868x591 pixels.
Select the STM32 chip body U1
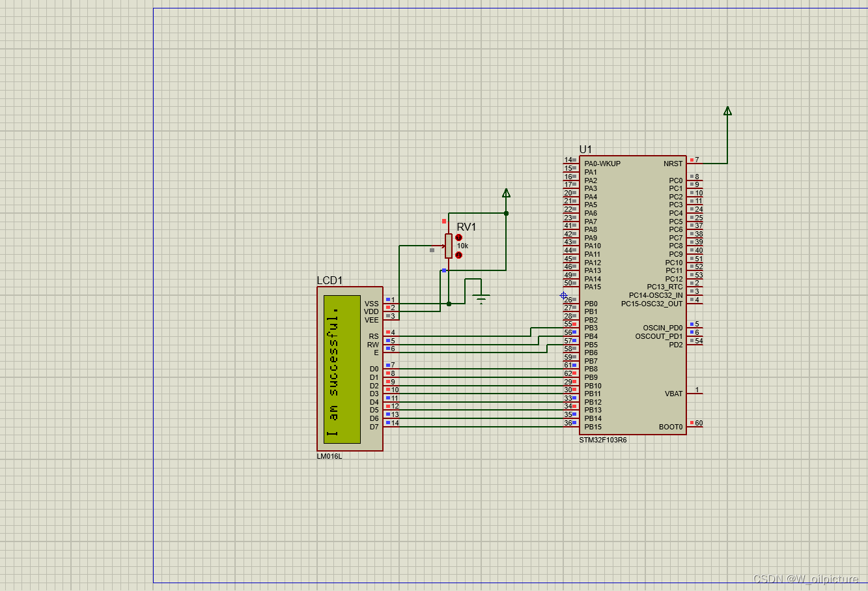pos(632,295)
